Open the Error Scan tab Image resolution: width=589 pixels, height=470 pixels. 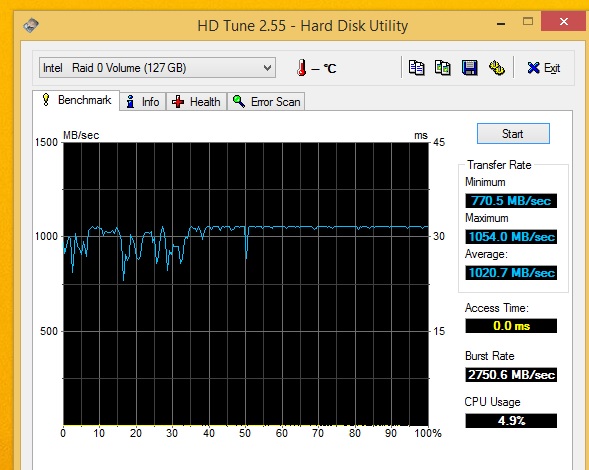266,102
